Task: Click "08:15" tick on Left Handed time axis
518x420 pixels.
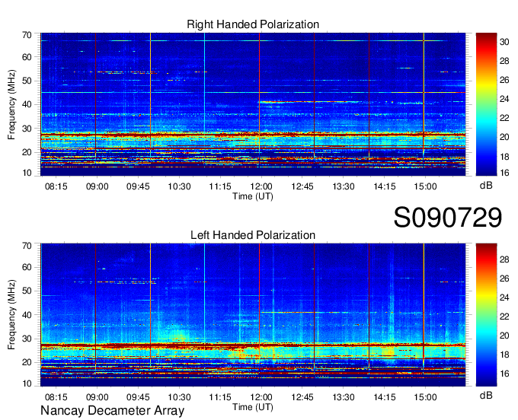Action: (x=56, y=397)
